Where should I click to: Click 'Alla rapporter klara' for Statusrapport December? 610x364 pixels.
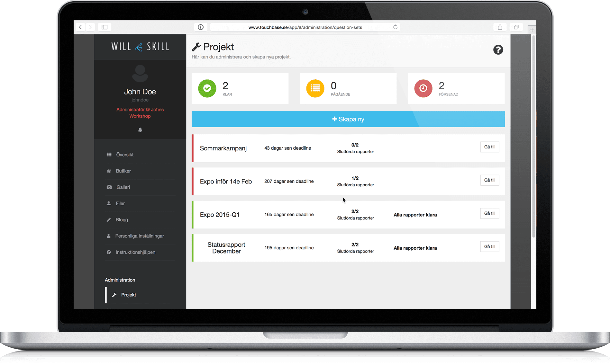coord(415,248)
